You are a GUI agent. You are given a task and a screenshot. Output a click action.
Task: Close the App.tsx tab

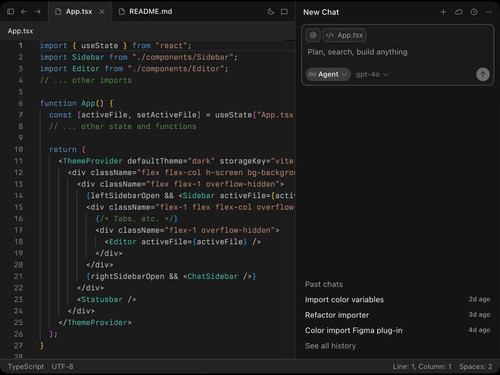tap(102, 12)
